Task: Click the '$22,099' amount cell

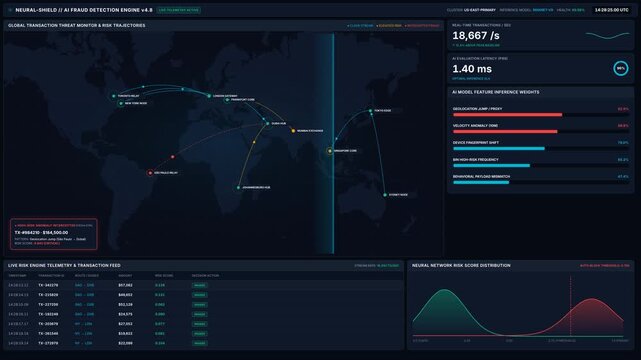Action: (125, 343)
